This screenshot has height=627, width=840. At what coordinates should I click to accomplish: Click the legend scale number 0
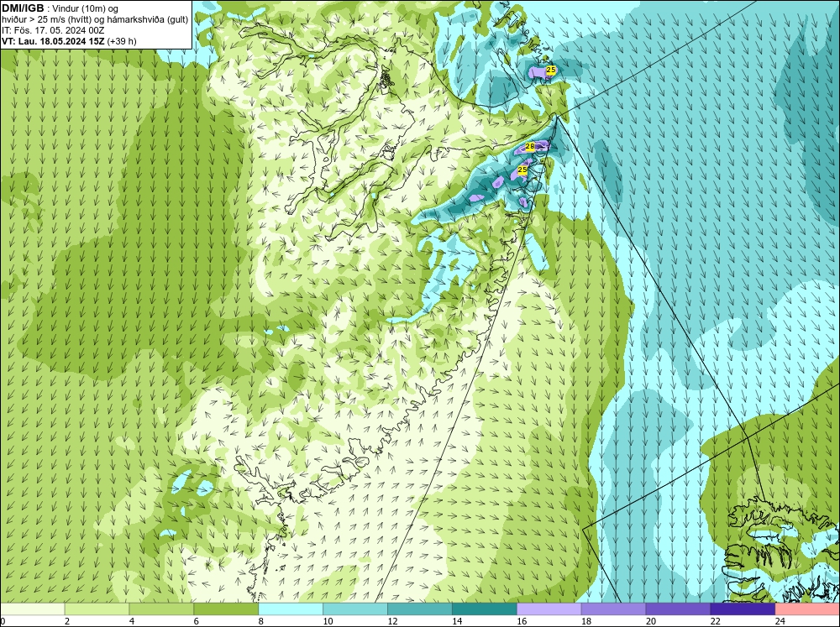point(3,621)
